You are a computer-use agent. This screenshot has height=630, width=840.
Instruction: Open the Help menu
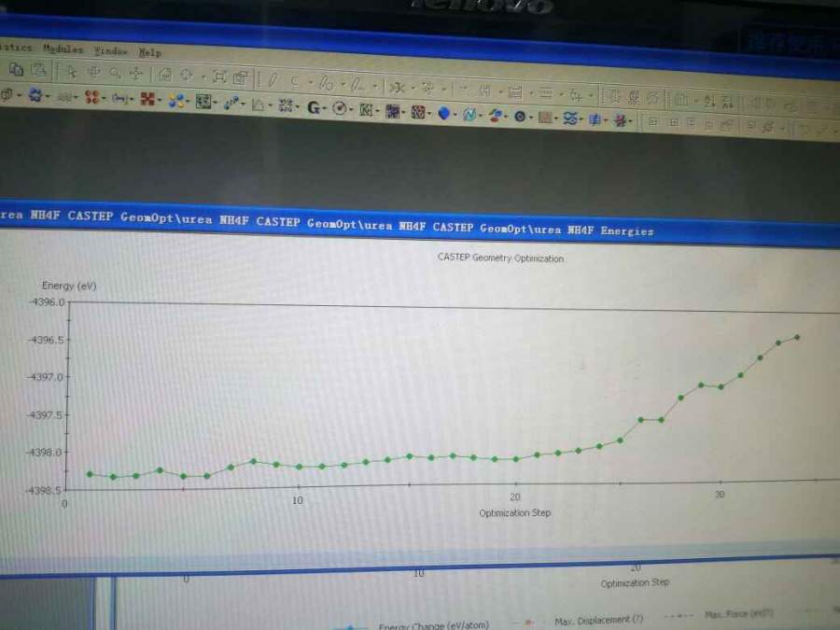(x=149, y=52)
